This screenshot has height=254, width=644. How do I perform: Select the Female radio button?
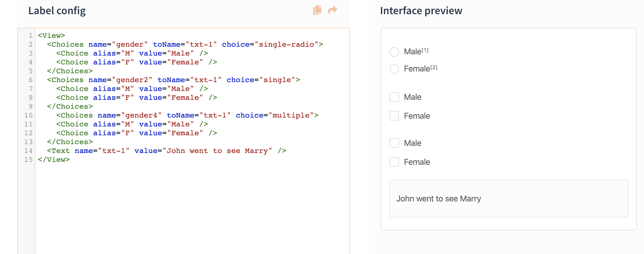394,69
